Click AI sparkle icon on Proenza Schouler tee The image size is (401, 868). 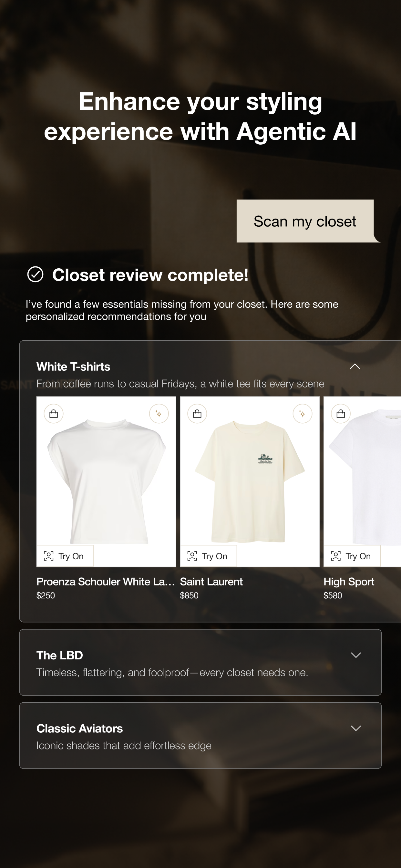(x=159, y=413)
